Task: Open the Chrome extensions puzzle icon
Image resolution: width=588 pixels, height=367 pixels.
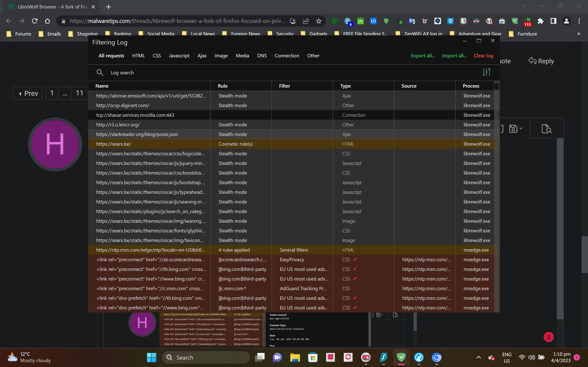Action: tap(540, 21)
